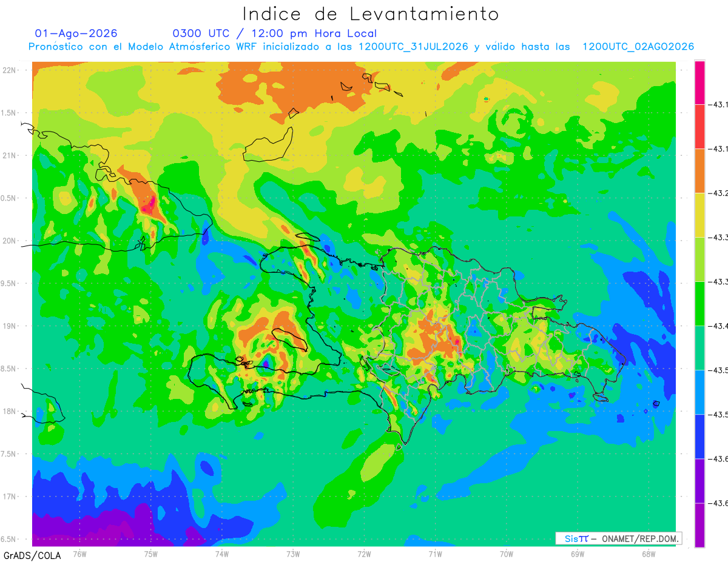Select the yellow legend color band
Image resolution: width=728 pixels, height=562 pixels.
(699, 215)
